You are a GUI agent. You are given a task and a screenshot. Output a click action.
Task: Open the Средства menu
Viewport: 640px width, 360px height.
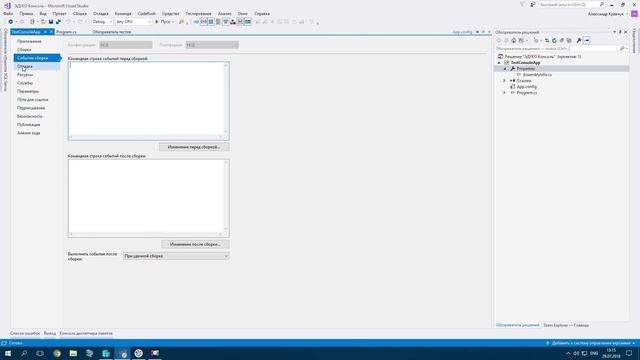click(171, 13)
